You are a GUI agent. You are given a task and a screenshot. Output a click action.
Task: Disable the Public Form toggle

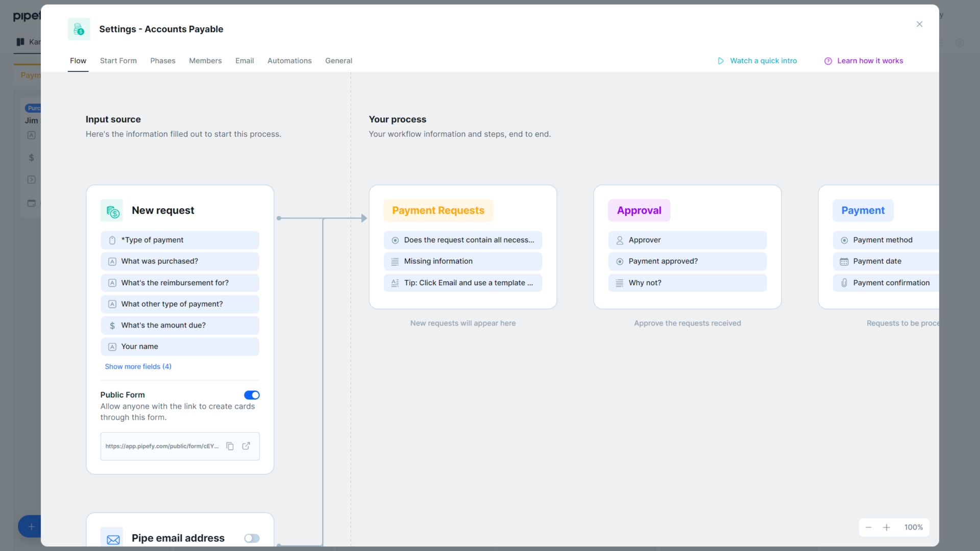[x=252, y=395]
